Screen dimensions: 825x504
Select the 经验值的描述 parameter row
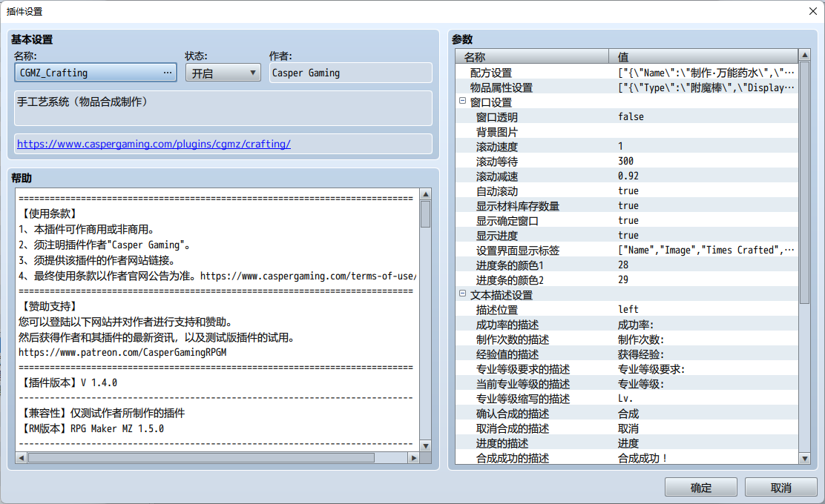pyautogui.click(x=627, y=354)
